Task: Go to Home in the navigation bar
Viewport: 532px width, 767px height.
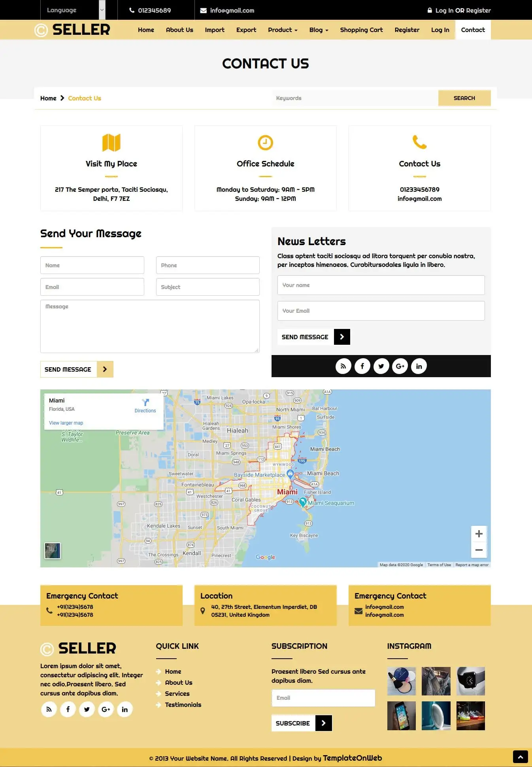Action: [146, 30]
